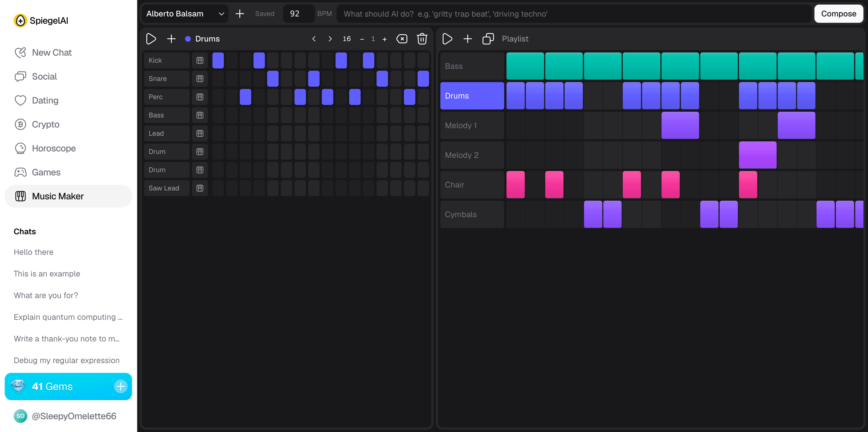Select the Cymbals pattern row
Viewport: 868px width, 432px height.
472,214
